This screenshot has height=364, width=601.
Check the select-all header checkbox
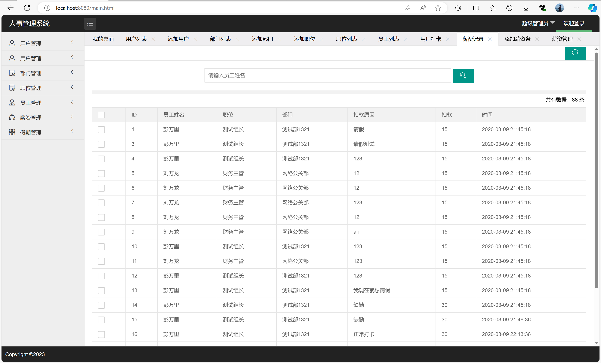coord(101,115)
